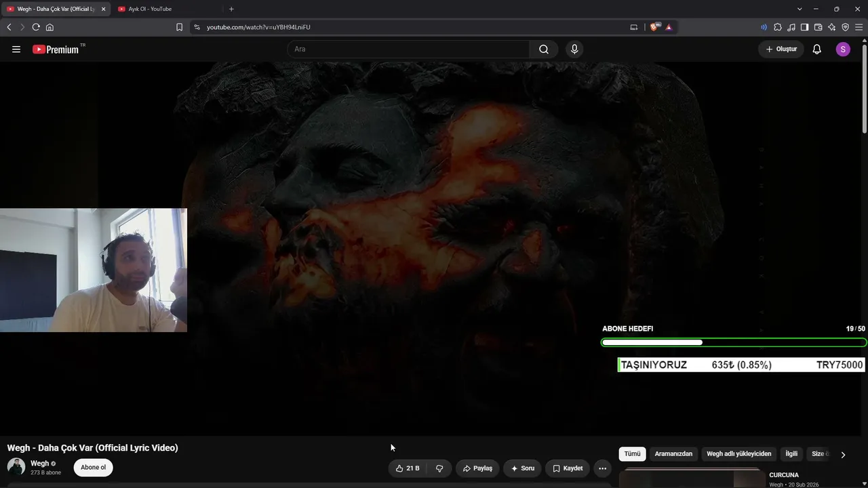Click the Oluştur create button
868x488 pixels.
[781, 49]
